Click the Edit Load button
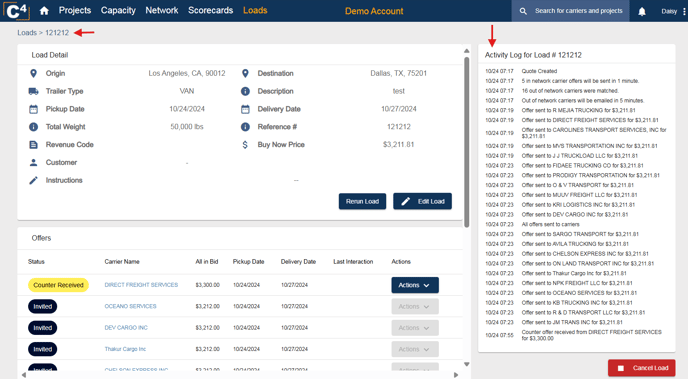The width and height of the screenshot is (688, 379). 423,201
